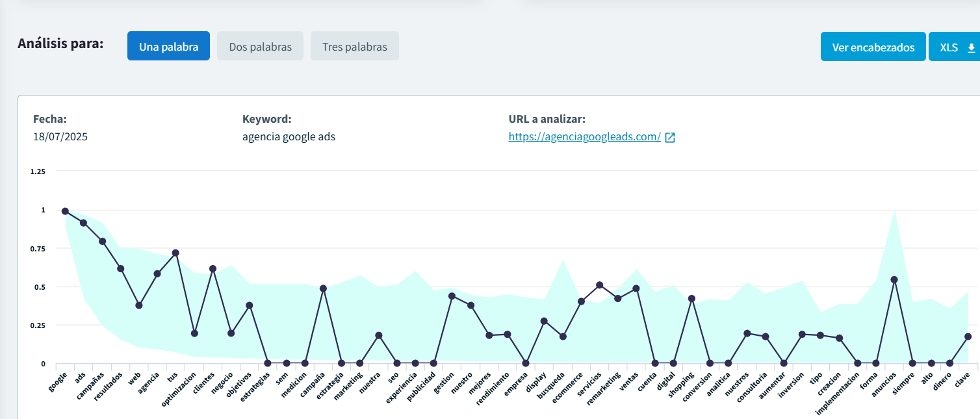Select the Una palabra tab
The height and width of the screenshot is (419, 980).
(168, 46)
